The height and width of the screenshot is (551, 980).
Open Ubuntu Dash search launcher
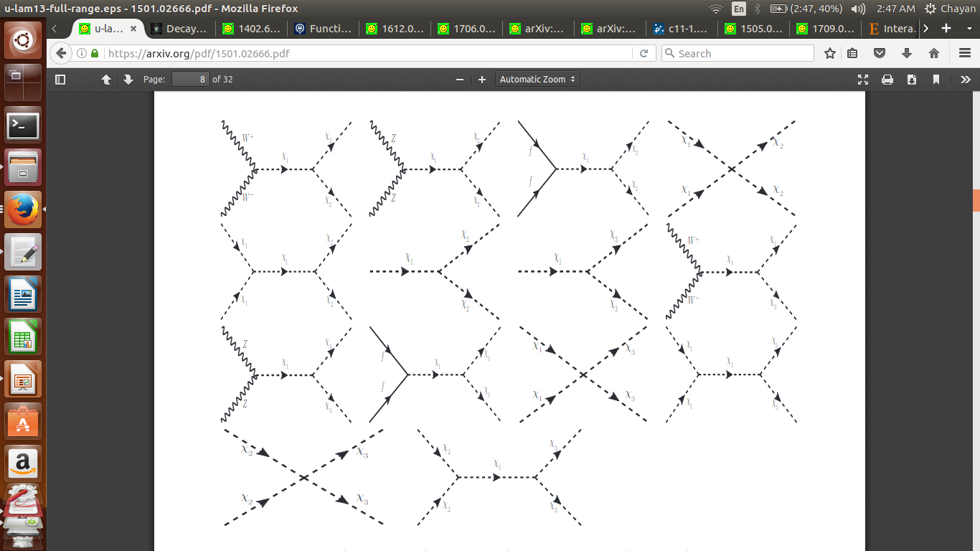[x=23, y=40]
